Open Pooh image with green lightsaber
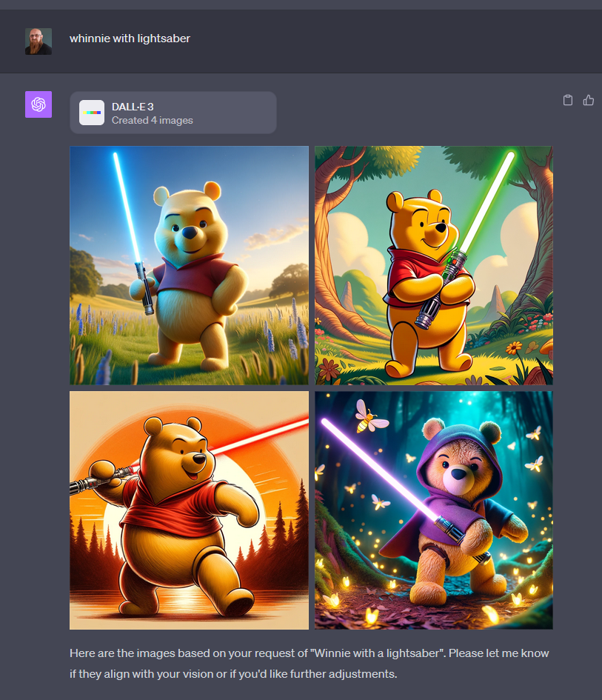 coord(434,265)
